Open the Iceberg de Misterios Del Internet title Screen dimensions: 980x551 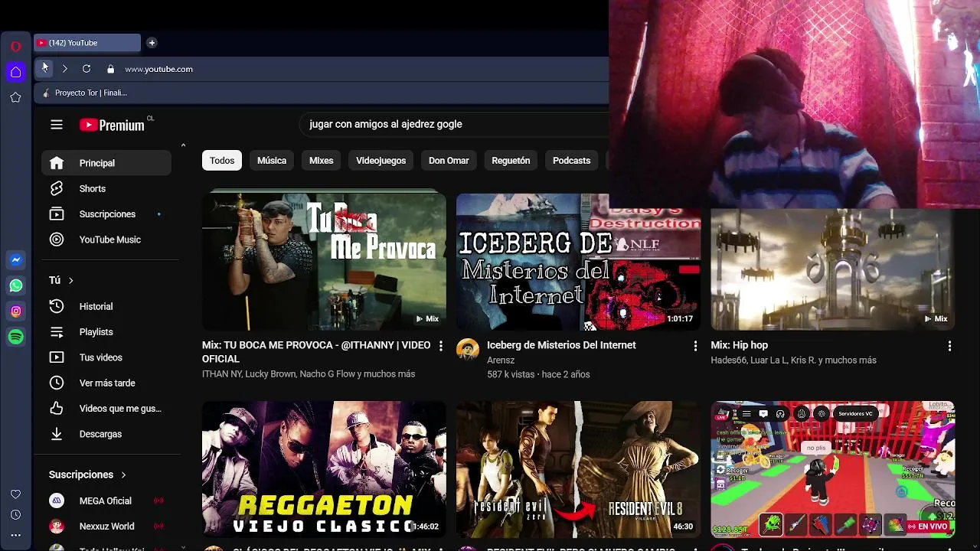click(561, 345)
